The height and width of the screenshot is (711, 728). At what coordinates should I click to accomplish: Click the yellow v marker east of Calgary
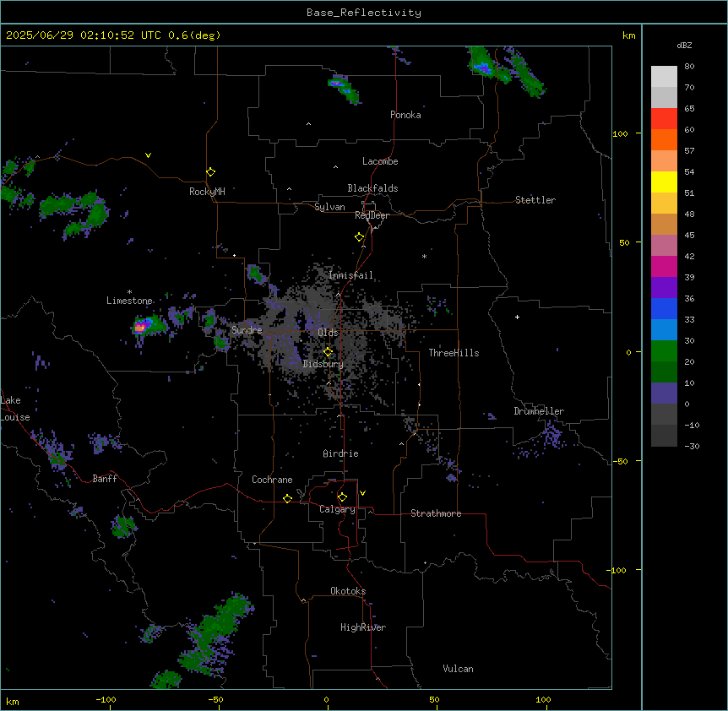362,493
